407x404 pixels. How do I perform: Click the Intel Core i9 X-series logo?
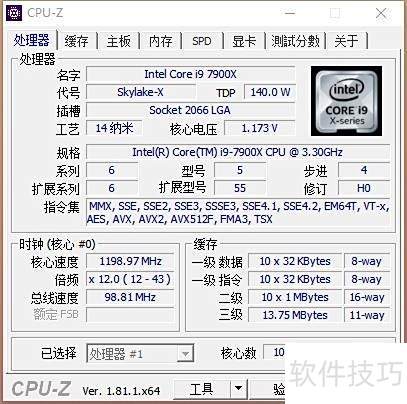pos(346,101)
